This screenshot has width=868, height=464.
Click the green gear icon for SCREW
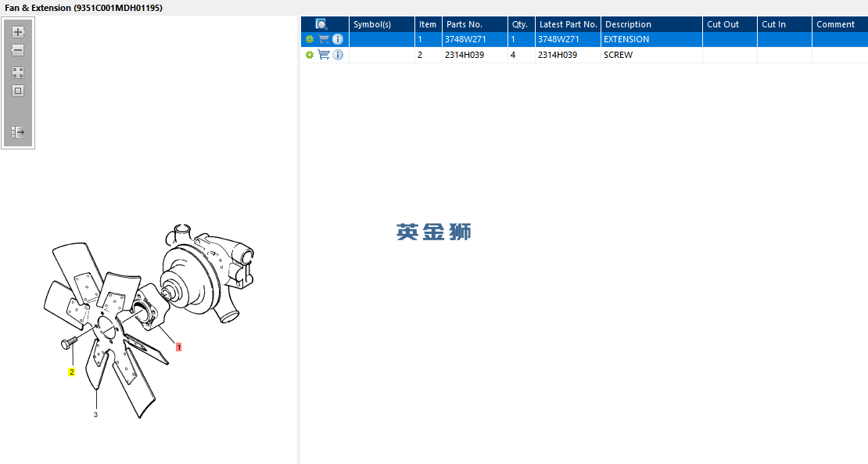coord(310,55)
